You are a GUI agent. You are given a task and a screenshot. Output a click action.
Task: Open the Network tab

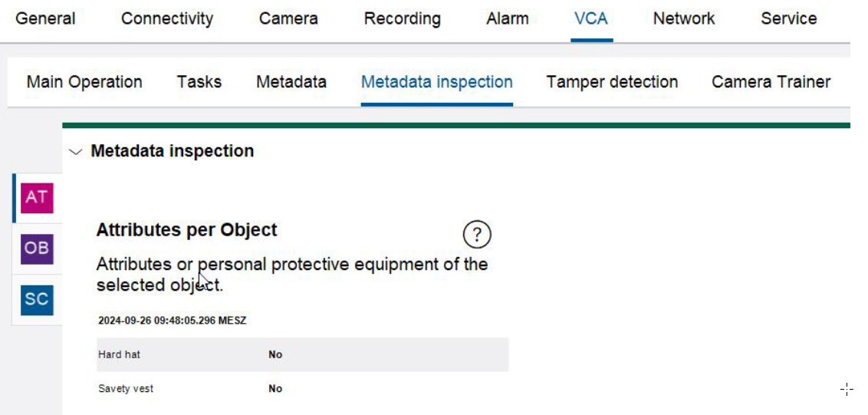point(684,19)
